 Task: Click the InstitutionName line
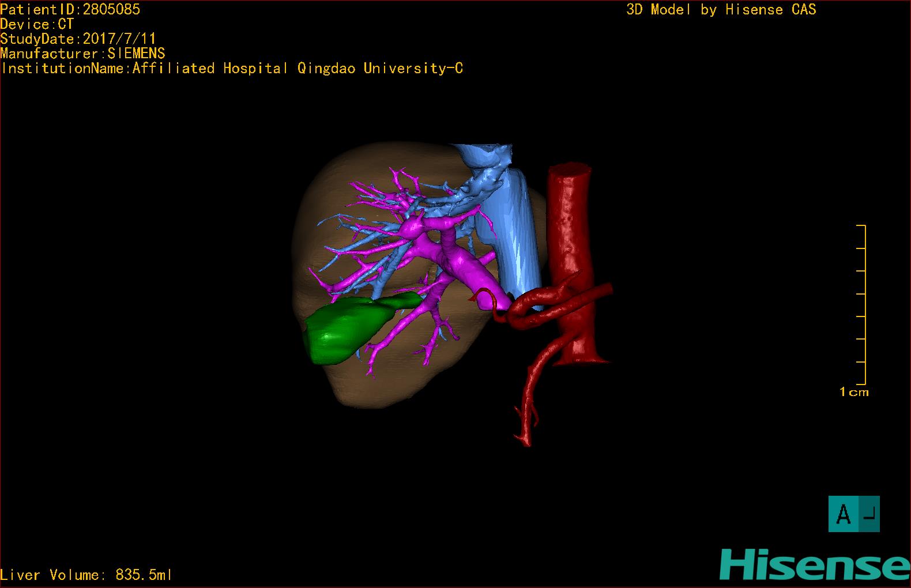(232, 69)
